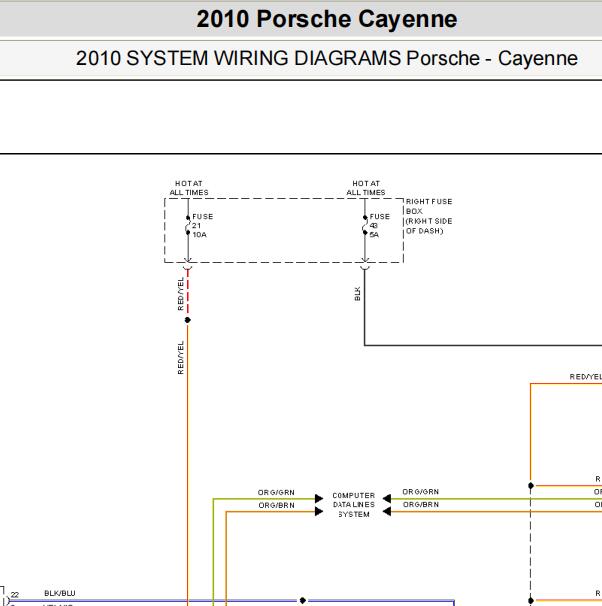Click the lower vertical RED/YEL label below the splice
The image size is (602, 606).
coord(180,357)
